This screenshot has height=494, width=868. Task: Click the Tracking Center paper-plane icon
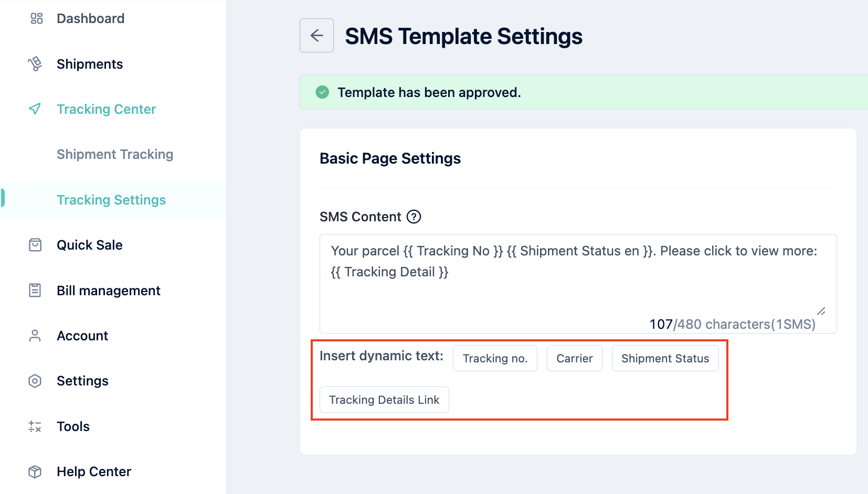coord(35,109)
